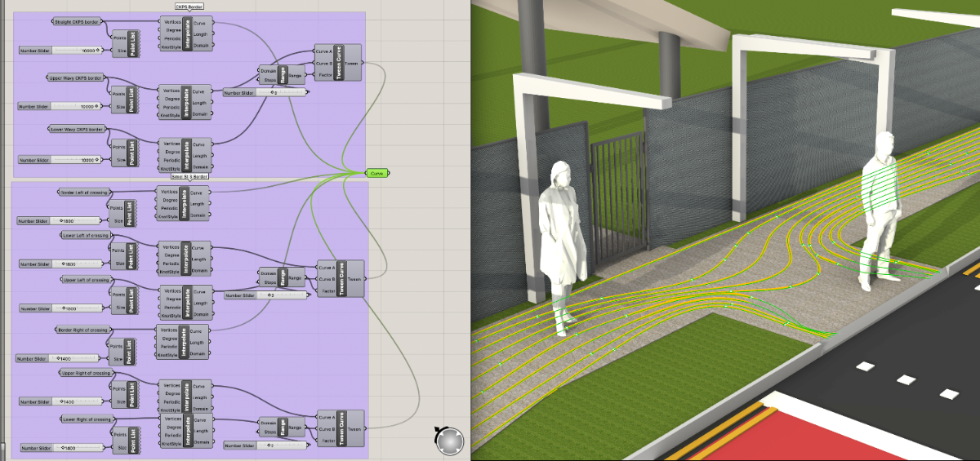Click the Range component in the bottom-right crossing chain
This screenshot has height=461, width=980.
(x=283, y=428)
